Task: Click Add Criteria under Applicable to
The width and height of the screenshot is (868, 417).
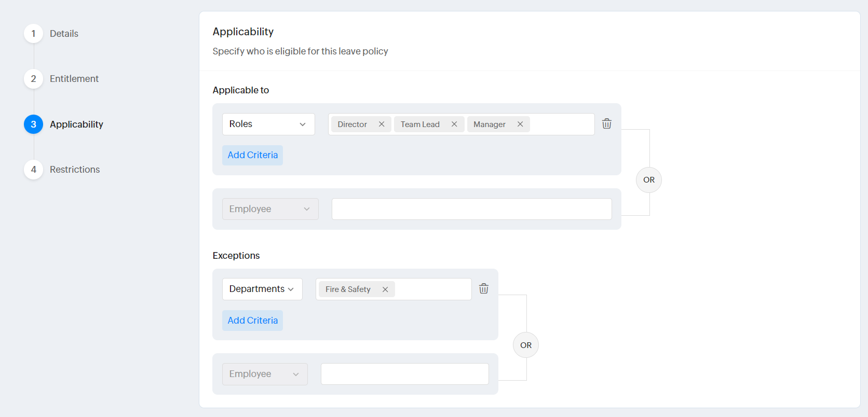Action: pyautogui.click(x=252, y=155)
